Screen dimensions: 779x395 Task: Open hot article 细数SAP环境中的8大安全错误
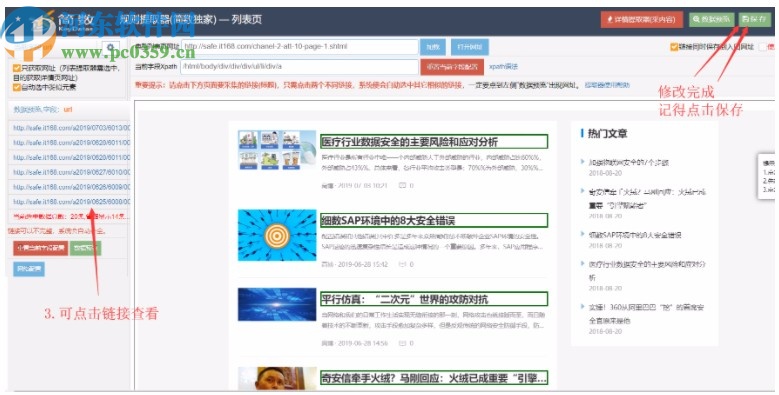[635, 235]
